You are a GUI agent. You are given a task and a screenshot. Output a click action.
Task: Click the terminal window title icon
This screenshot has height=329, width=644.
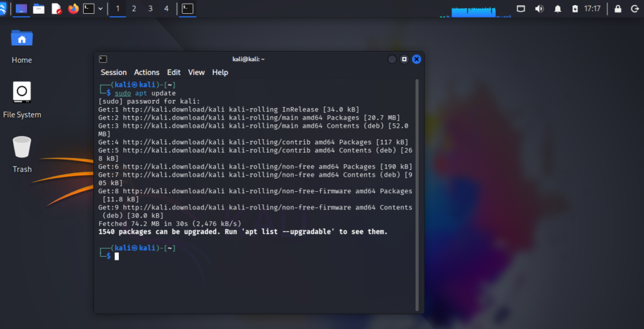[x=103, y=59]
